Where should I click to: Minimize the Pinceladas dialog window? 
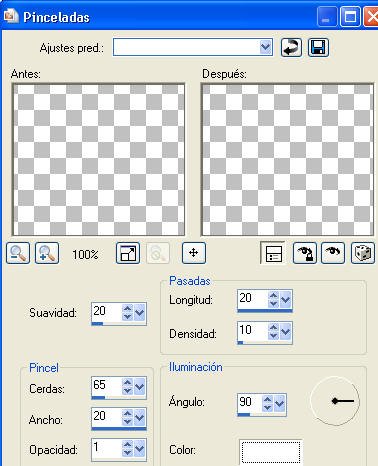[327, 17]
